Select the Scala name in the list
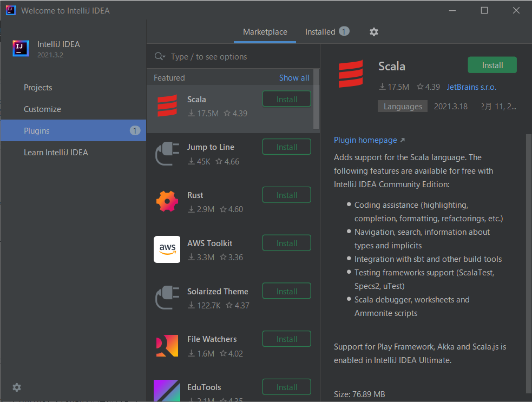 [196, 100]
